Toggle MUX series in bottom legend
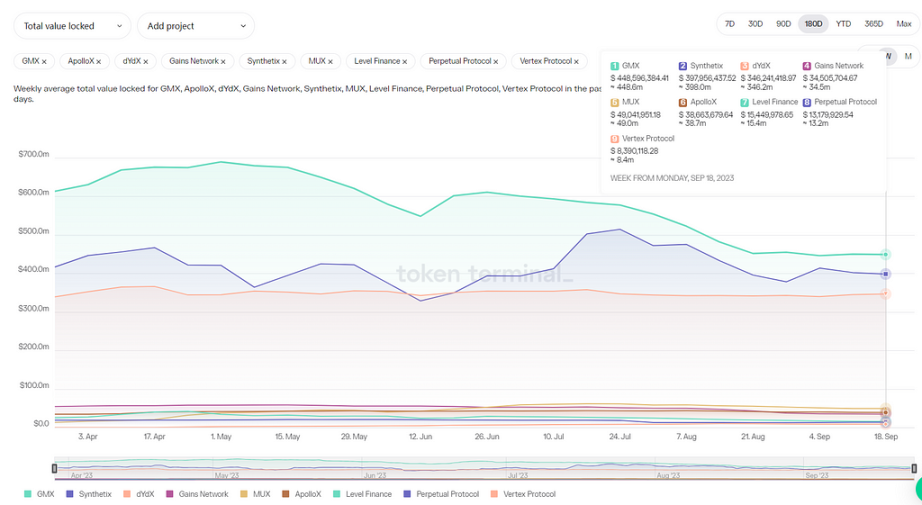Image resolution: width=922 pixels, height=505 pixels. point(255,494)
